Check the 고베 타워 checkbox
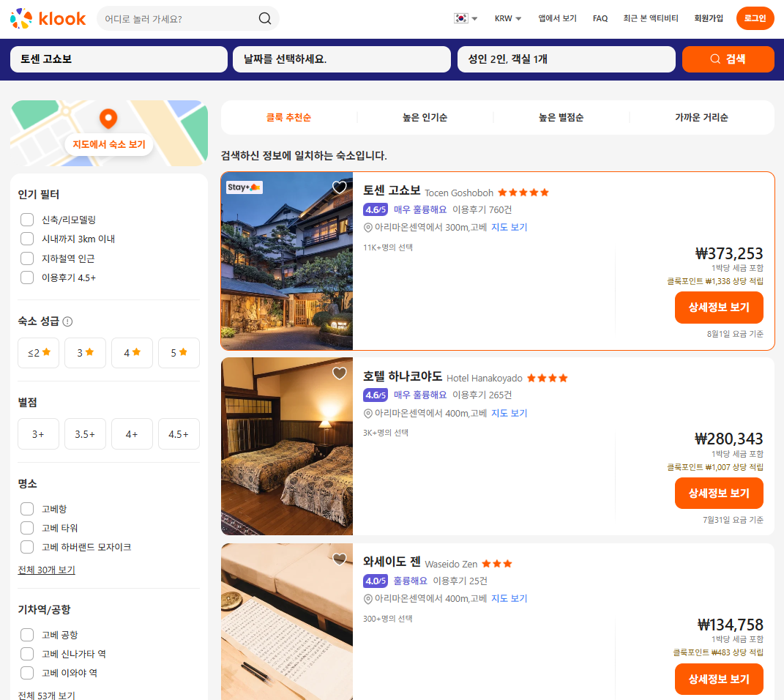784x700 pixels. click(27, 528)
